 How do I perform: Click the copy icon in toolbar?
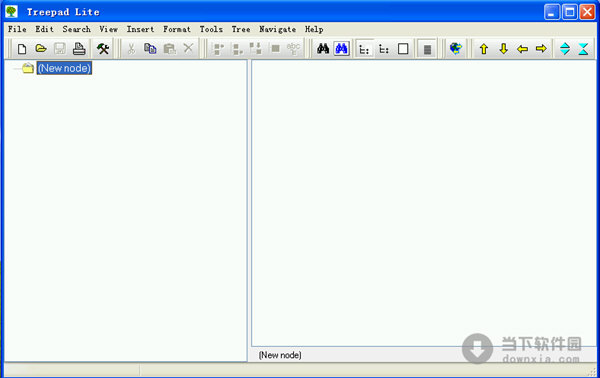[150, 49]
